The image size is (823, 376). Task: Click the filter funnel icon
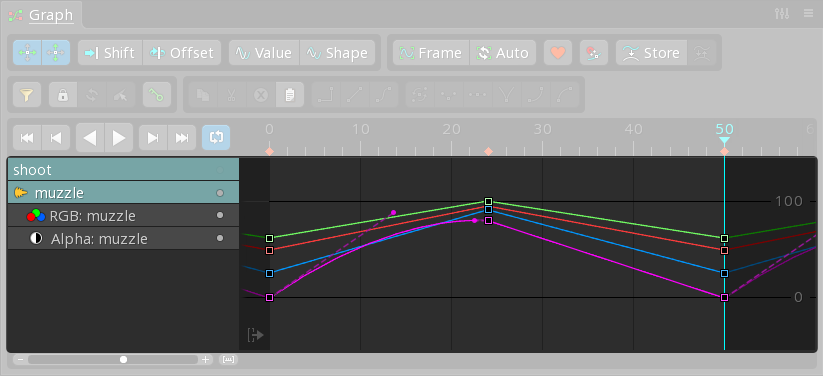point(27,95)
